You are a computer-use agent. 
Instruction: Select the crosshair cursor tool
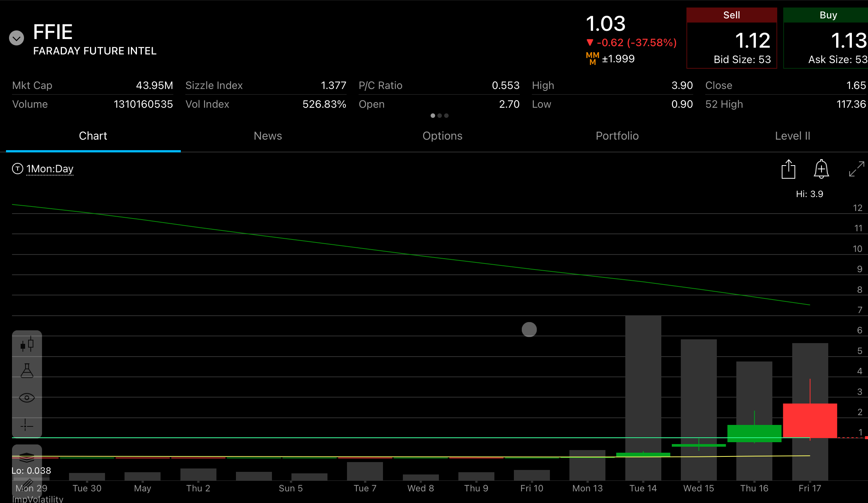[27, 425]
